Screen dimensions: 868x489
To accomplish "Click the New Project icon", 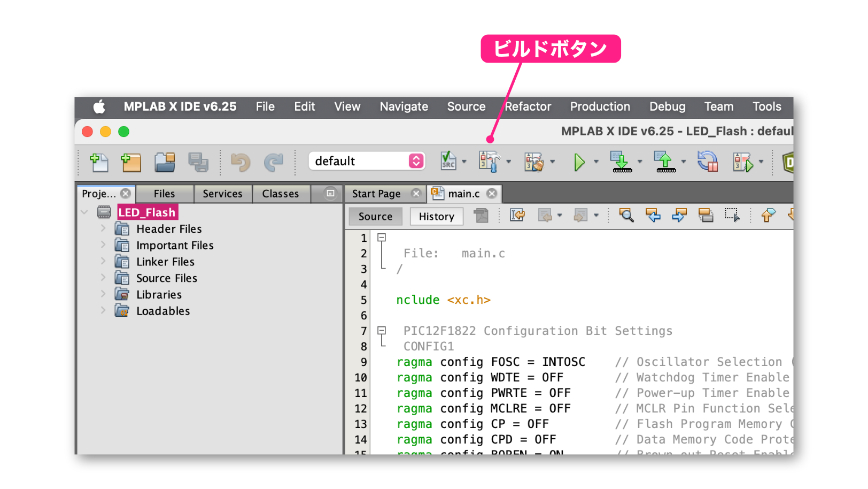I will (131, 162).
